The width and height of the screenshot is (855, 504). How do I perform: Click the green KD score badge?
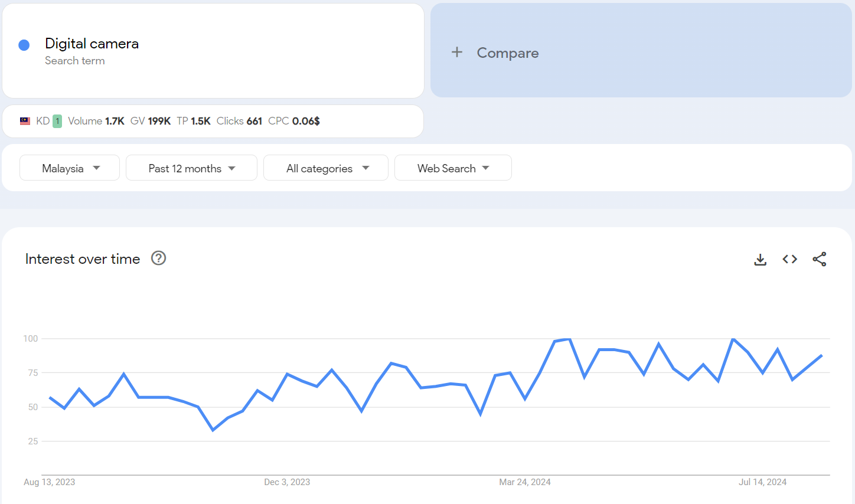point(57,121)
